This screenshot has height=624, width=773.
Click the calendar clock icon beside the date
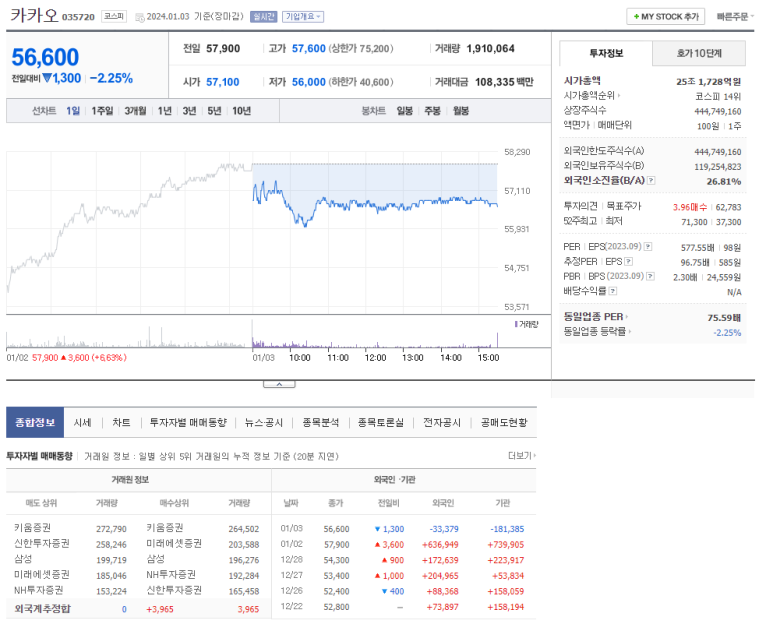click(x=140, y=17)
